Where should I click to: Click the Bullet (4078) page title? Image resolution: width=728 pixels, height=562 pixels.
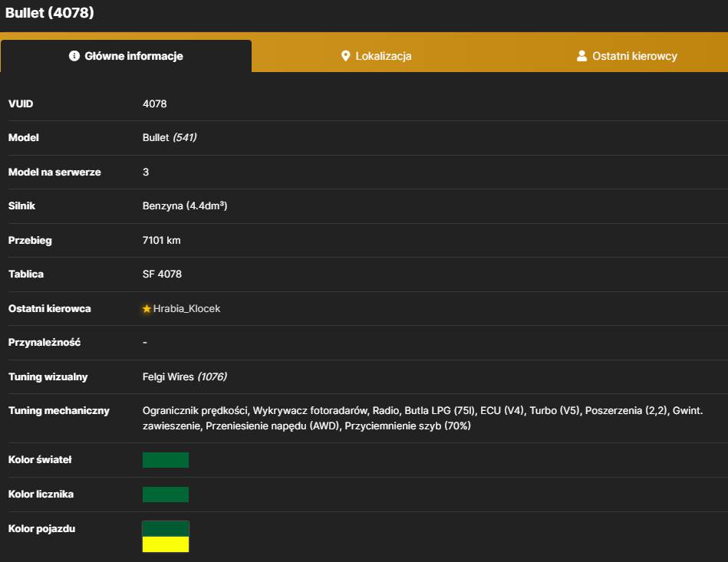pos(50,12)
